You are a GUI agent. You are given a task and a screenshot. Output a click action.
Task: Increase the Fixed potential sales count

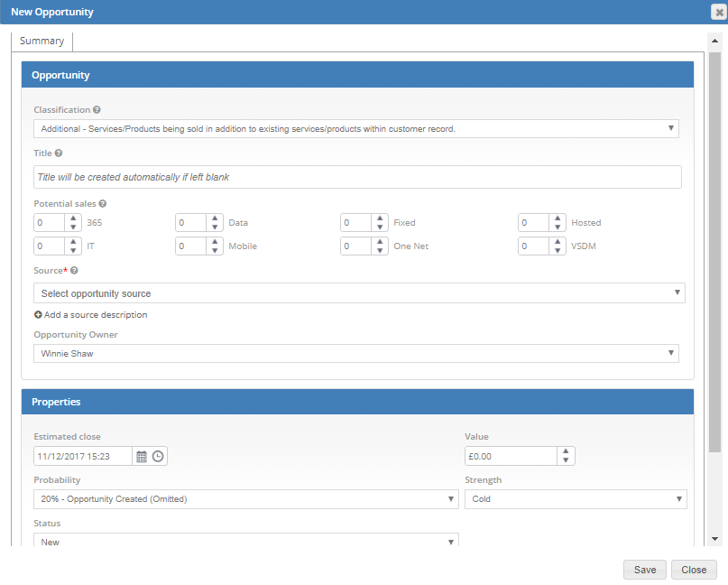(380, 218)
